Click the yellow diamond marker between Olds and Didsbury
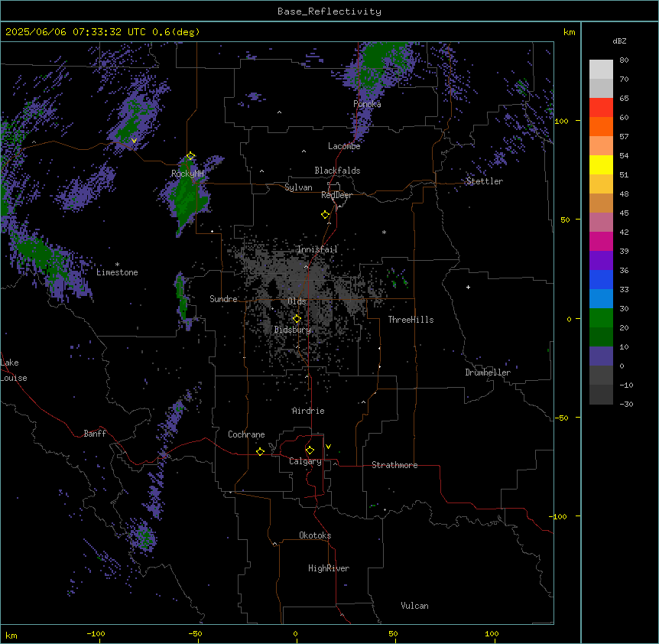The width and height of the screenshot is (659, 644). coord(297,319)
